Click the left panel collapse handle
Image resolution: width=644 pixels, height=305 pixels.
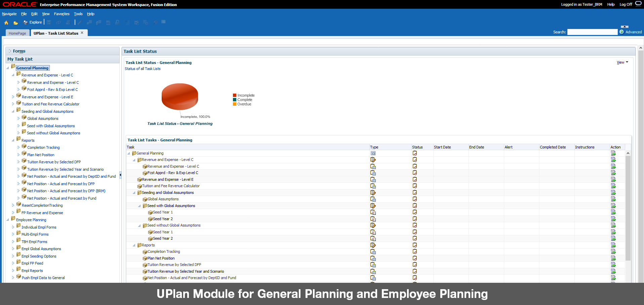point(120,174)
